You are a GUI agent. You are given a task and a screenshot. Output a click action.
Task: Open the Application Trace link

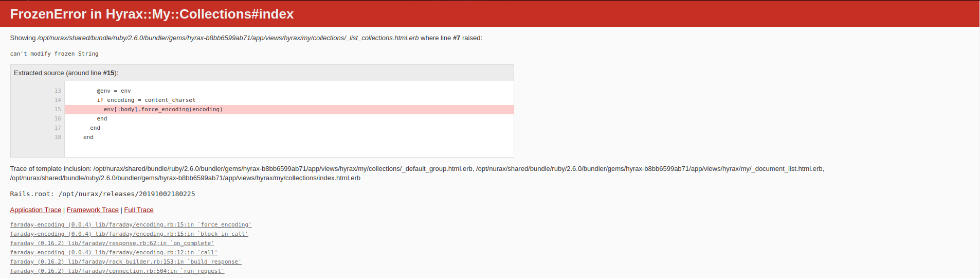point(35,210)
